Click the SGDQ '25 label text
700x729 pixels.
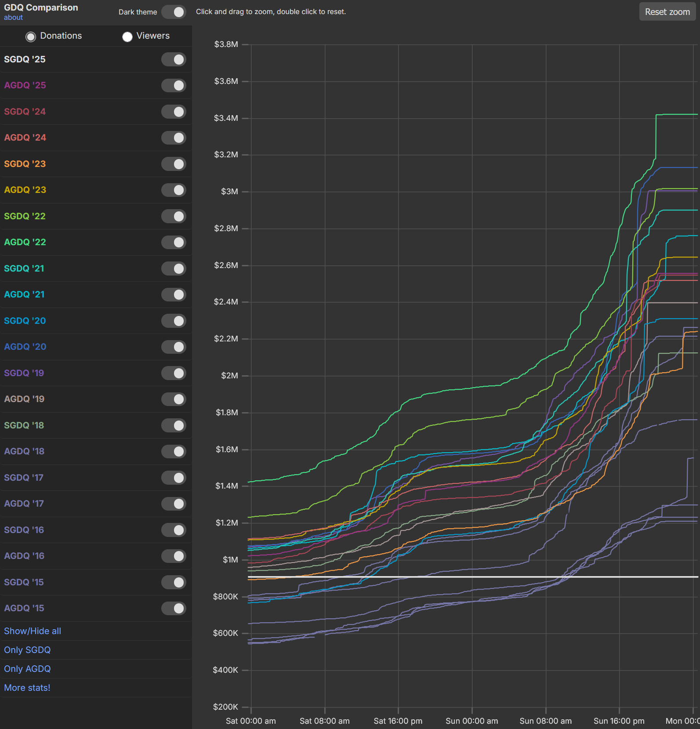(25, 59)
